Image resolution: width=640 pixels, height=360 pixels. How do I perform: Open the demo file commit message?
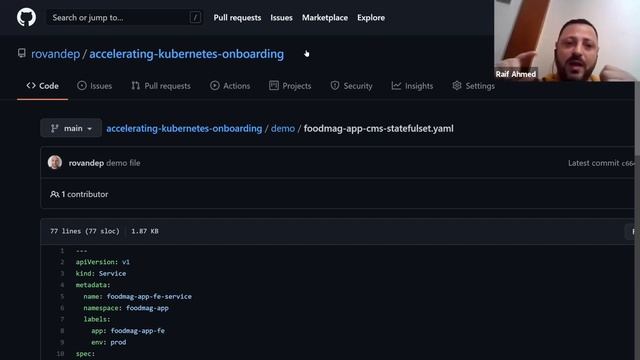[123, 163]
